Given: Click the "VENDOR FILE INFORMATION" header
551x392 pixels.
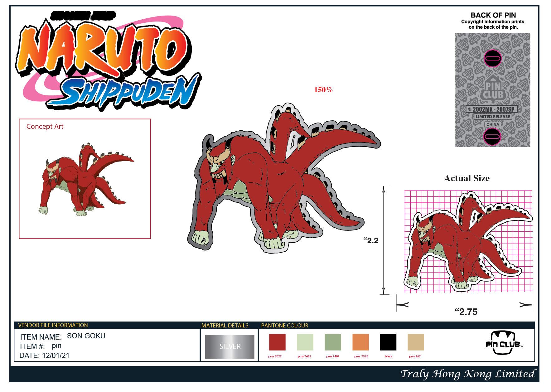Looking at the screenshot, I should tap(53, 325).
